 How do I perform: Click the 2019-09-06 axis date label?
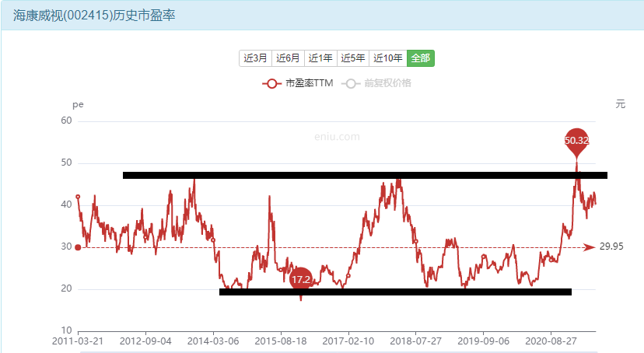pyautogui.click(x=484, y=341)
